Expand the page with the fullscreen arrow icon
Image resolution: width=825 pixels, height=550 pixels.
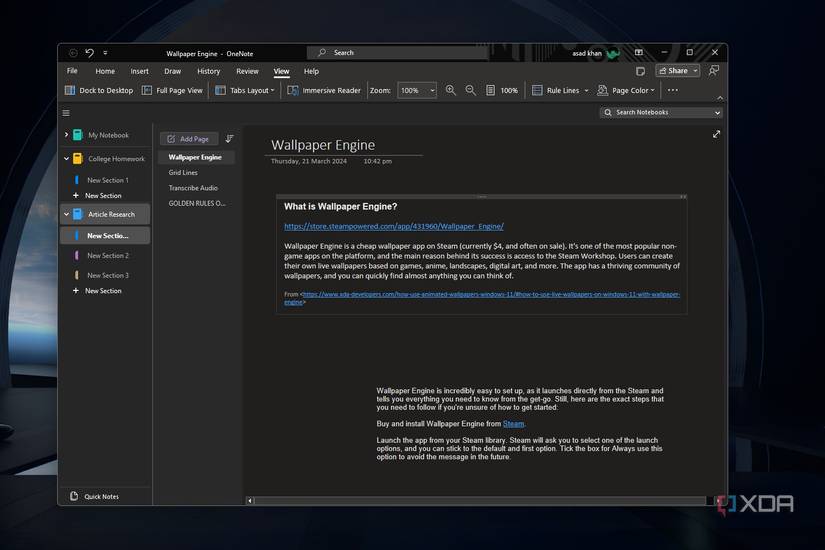pyautogui.click(x=716, y=134)
